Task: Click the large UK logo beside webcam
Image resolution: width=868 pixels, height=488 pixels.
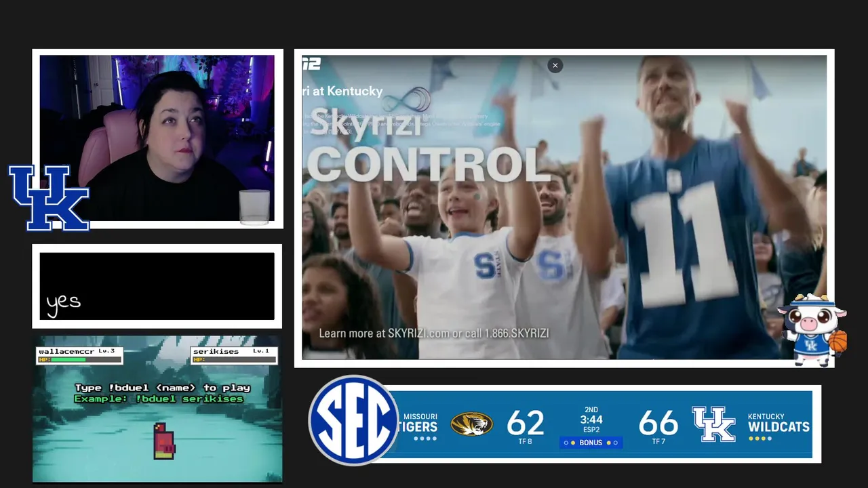Action: tap(49, 198)
